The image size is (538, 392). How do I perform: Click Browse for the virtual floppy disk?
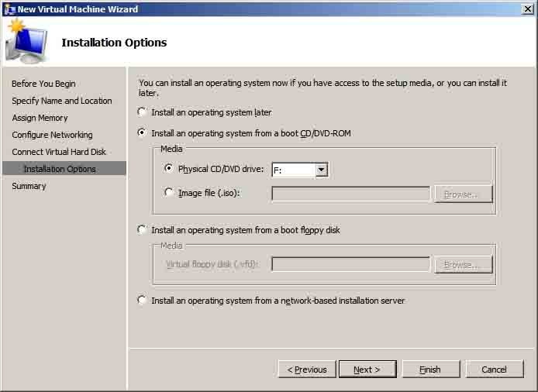coord(464,265)
